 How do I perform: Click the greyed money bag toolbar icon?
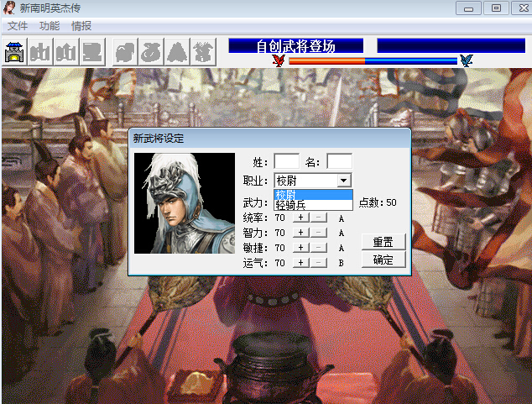151,52
